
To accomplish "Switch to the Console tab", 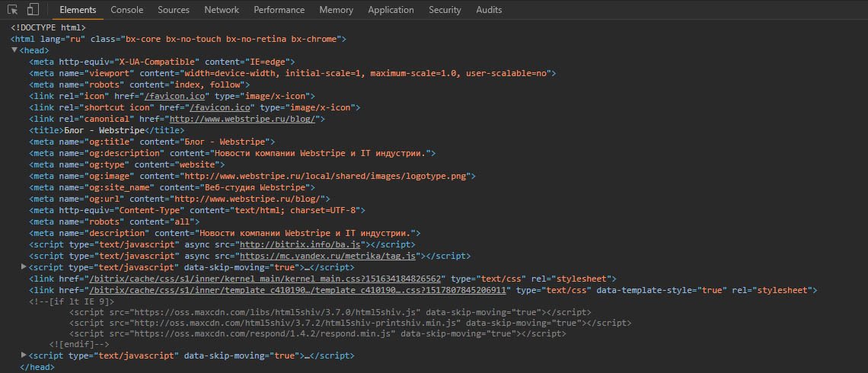I will point(126,10).
